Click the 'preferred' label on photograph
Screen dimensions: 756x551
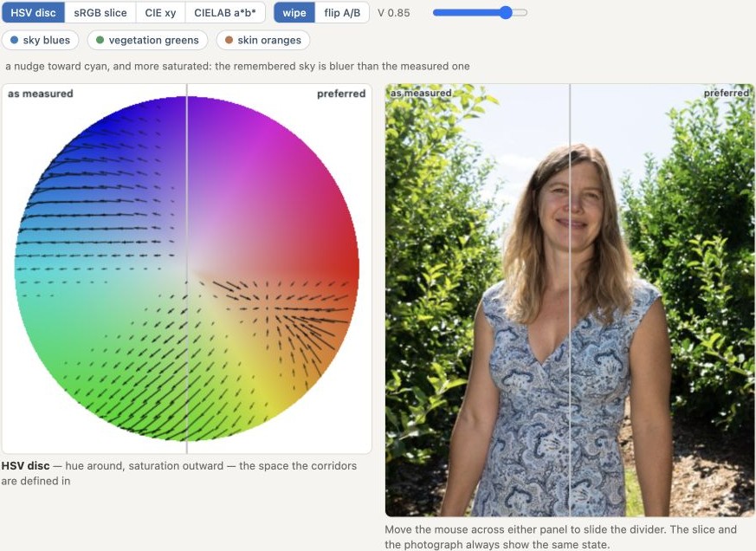click(726, 93)
